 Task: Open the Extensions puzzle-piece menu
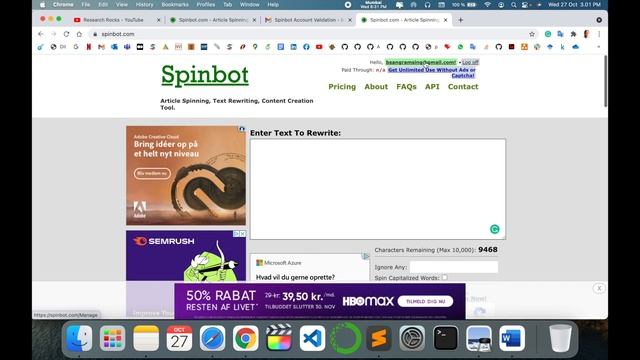coord(573,34)
